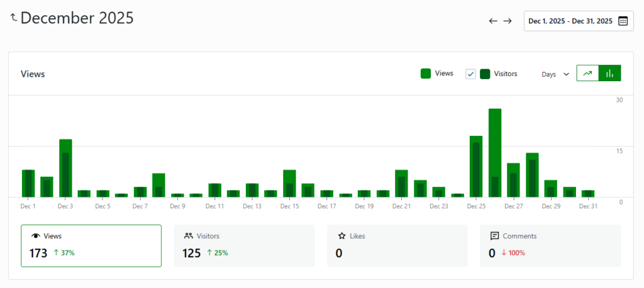Toggle the Visitors checkbox in legend
The image size is (644, 288).
pos(470,74)
